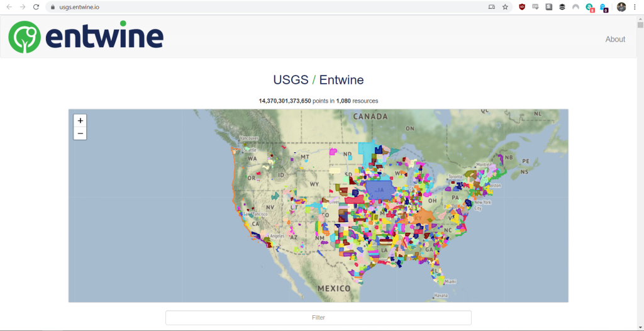Click the padlock site info icon
The height and width of the screenshot is (331, 644).
52,7
